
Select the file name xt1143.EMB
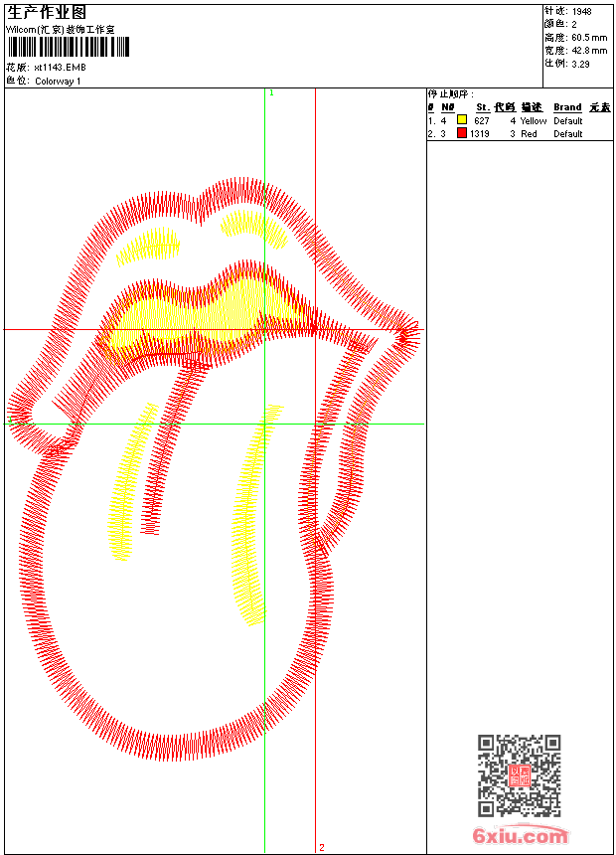tap(60, 68)
